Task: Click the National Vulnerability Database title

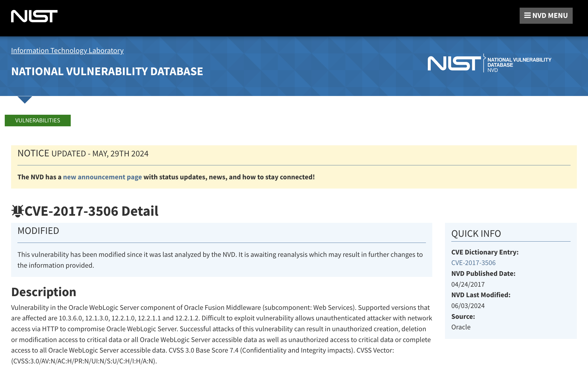Action: pos(107,71)
